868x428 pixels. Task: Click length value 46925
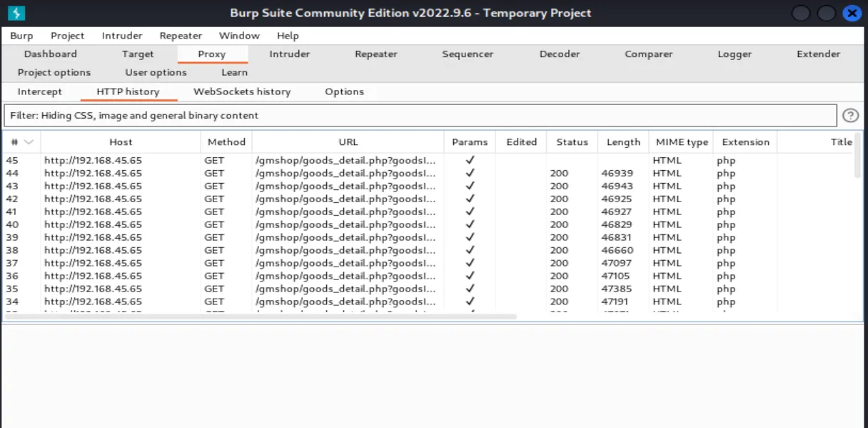point(617,199)
